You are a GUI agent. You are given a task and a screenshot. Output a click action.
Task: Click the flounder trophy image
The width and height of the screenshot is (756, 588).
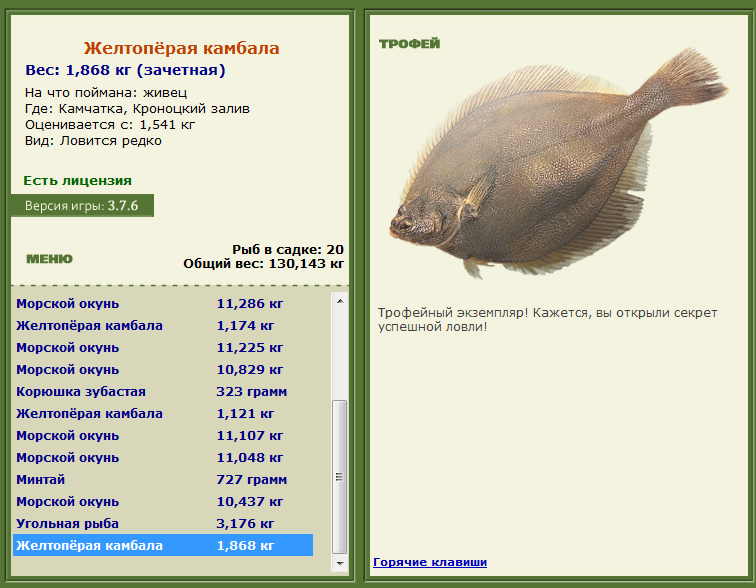coord(559,164)
